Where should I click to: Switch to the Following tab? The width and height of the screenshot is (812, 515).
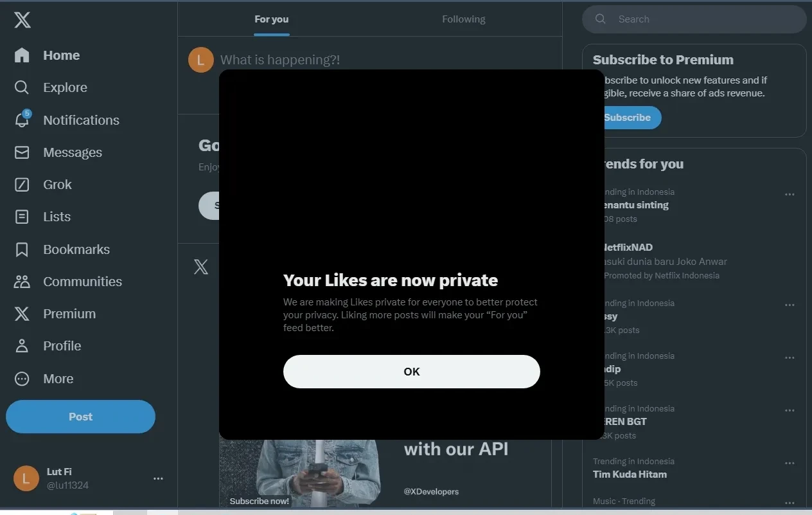[464, 19]
